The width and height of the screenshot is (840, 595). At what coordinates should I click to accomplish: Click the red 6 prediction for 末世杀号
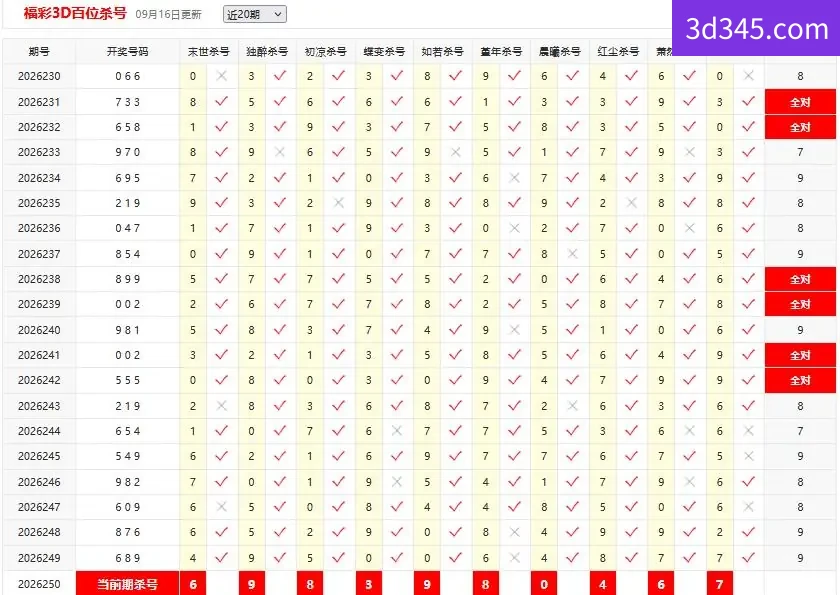click(193, 584)
